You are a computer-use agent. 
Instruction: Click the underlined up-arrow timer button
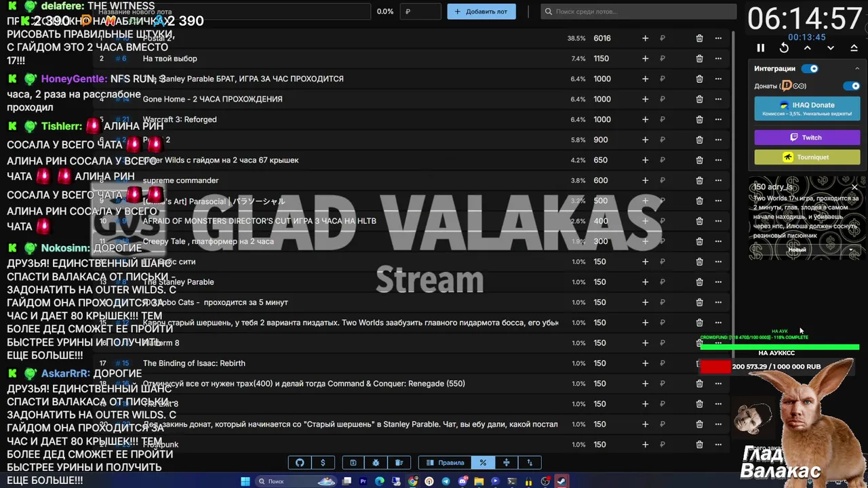[x=854, y=48]
